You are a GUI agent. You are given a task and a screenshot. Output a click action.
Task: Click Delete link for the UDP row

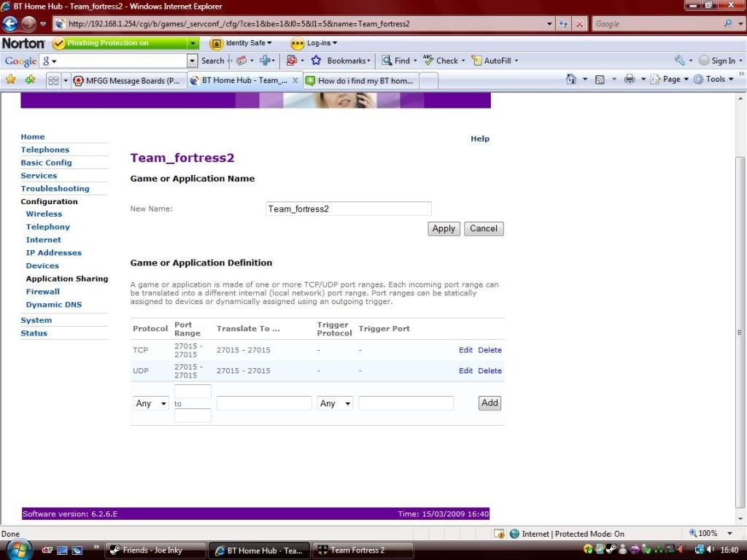[x=489, y=370]
